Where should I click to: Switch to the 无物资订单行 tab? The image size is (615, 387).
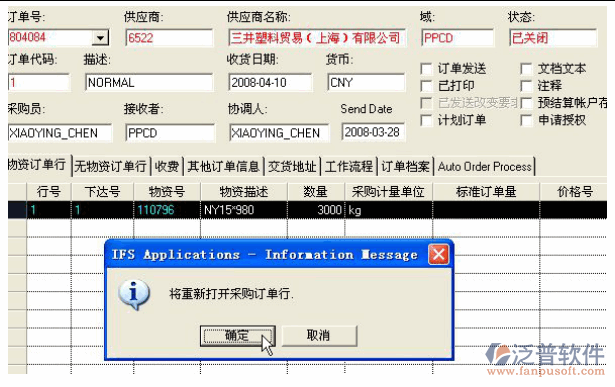(110, 166)
